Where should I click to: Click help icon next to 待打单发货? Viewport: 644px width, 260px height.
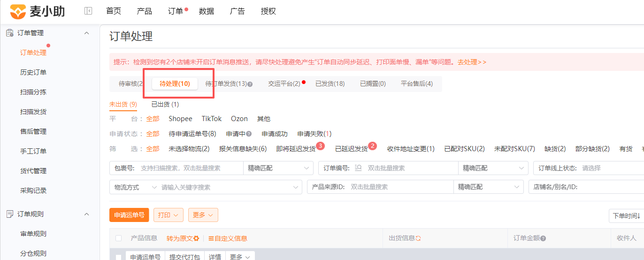click(x=250, y=84)
